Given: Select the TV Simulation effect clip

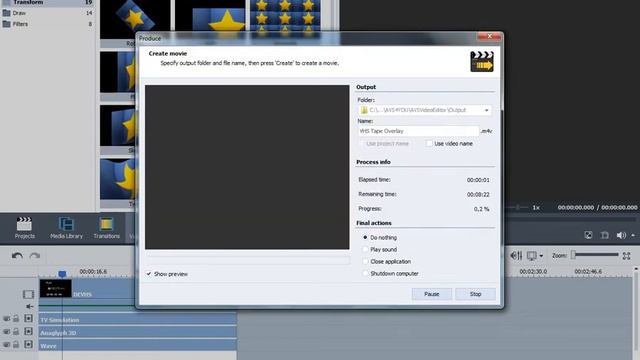Looking at the screenshot, I should [138, 320].
